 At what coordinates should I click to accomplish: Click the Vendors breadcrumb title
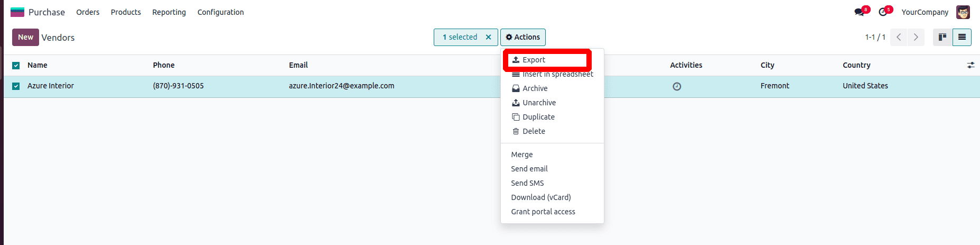[x=58, y=38]
